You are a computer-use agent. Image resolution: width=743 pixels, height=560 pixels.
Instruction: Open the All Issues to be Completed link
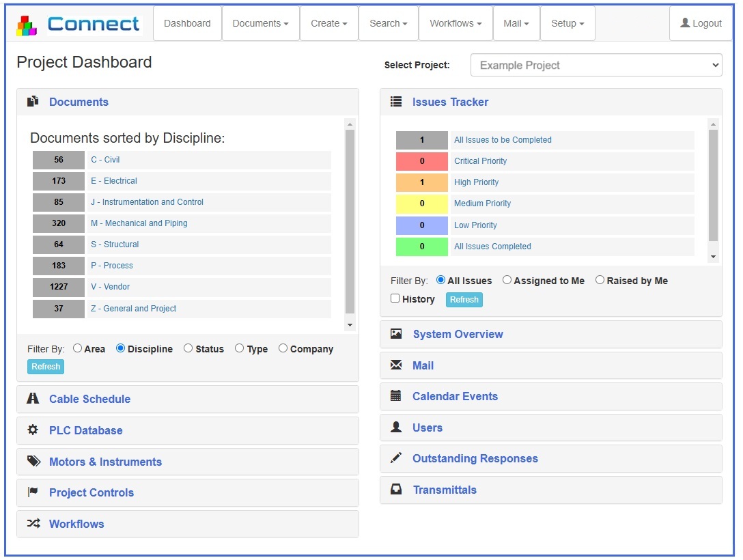click(x=503, y=140)
